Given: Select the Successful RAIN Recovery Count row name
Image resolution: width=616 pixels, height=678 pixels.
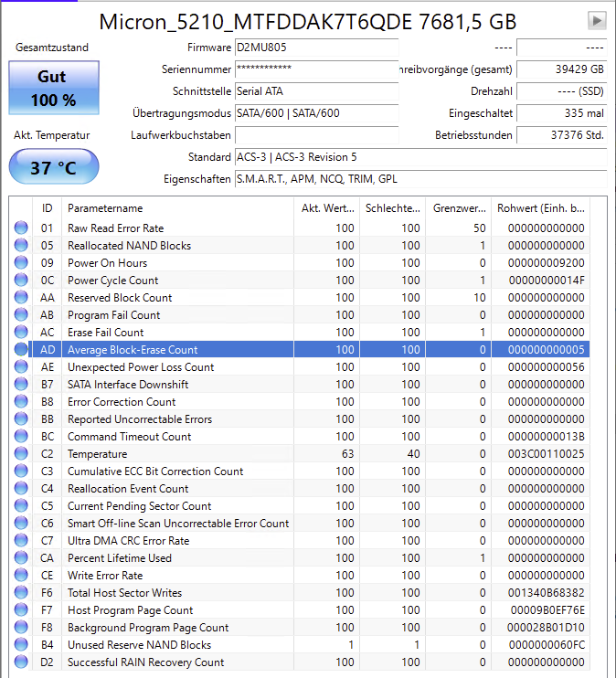Looking at the screenshot, I should 146,662.
